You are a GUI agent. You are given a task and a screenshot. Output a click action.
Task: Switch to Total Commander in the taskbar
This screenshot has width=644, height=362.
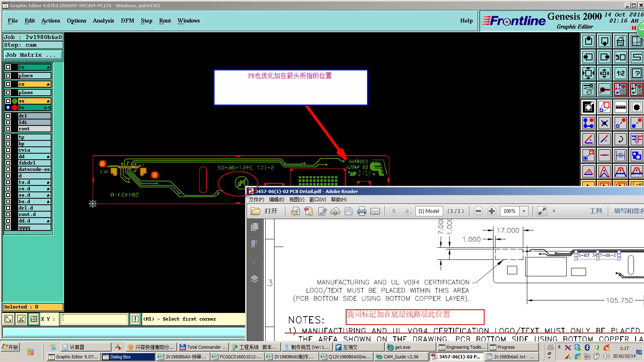[204, 347]
